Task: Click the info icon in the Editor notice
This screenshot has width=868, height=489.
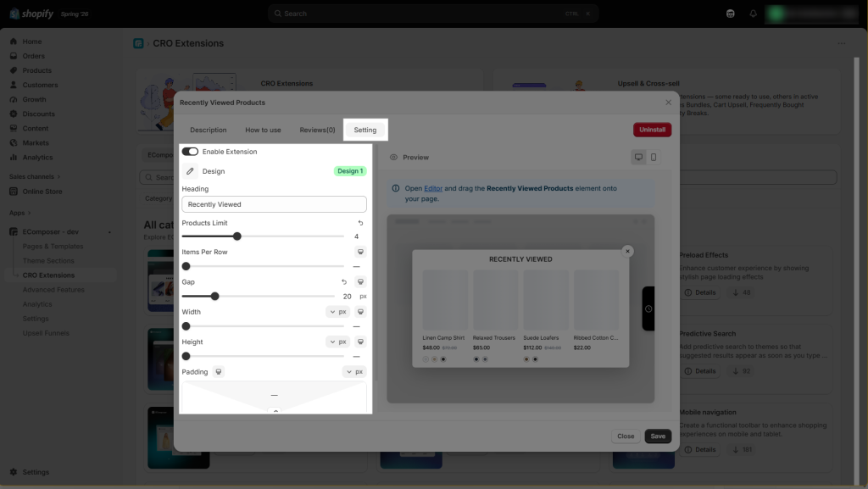Action: (395, 188)
